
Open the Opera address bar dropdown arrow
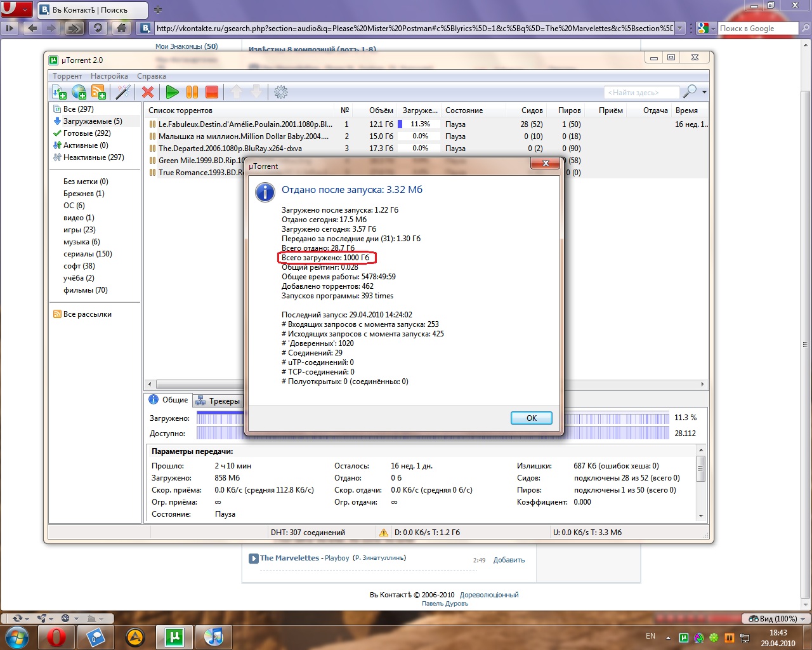681,28
